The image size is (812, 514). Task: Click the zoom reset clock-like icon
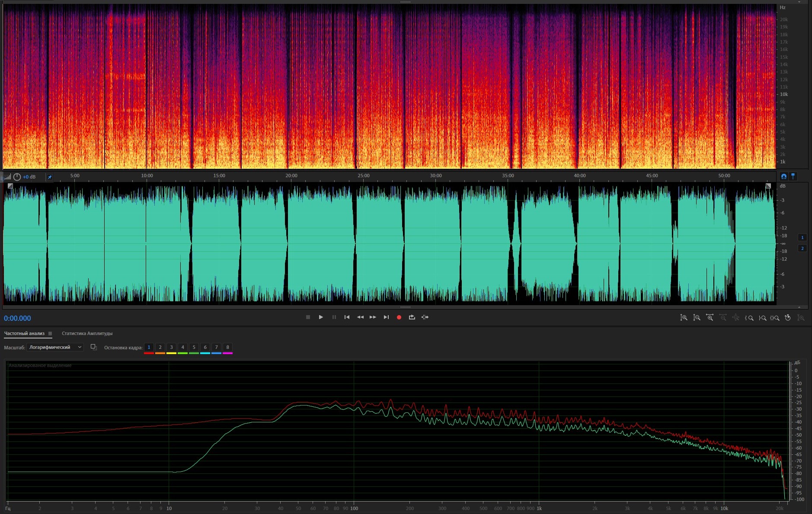788,318
